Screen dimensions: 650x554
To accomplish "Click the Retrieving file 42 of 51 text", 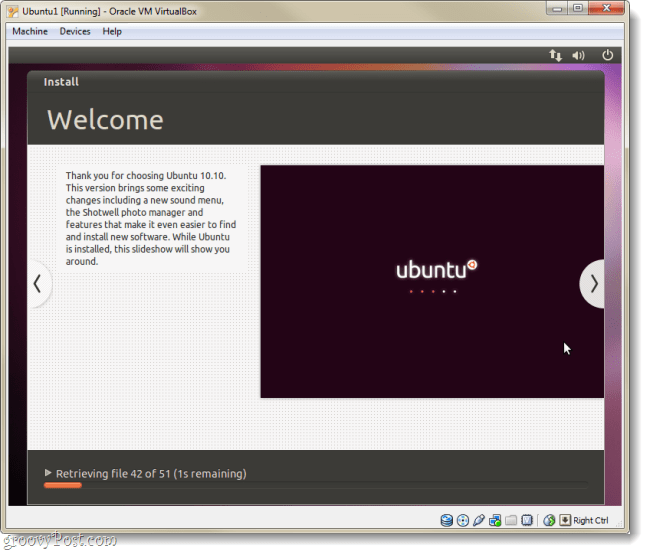I will (151, 473).
